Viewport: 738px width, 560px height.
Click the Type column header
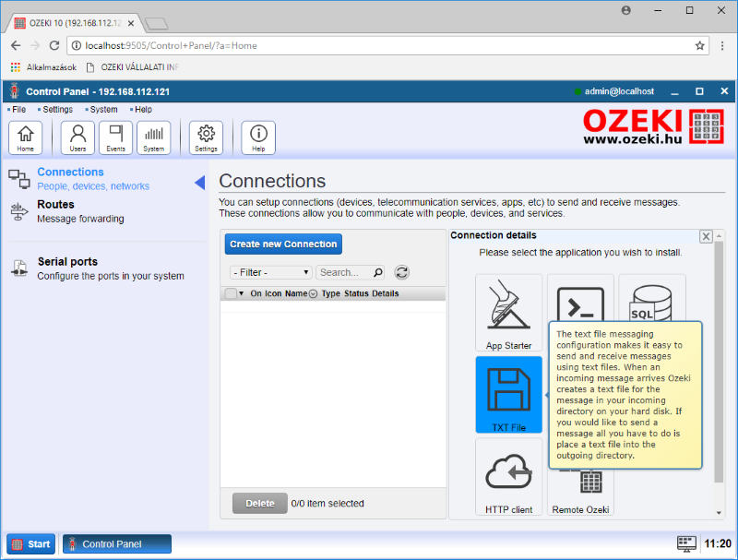[x=331, y=293]
